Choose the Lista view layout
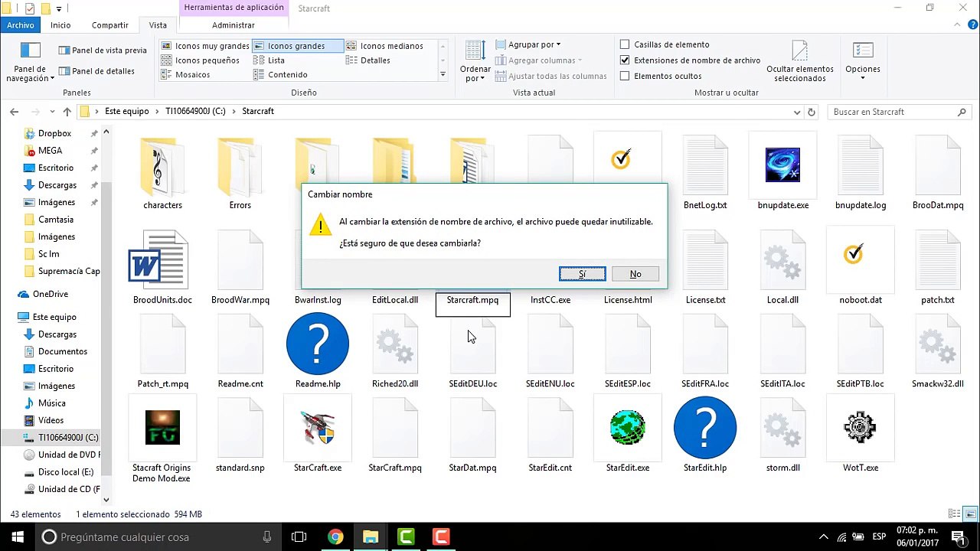Screen dimensions: 980x551 click(x=269, y=60)
